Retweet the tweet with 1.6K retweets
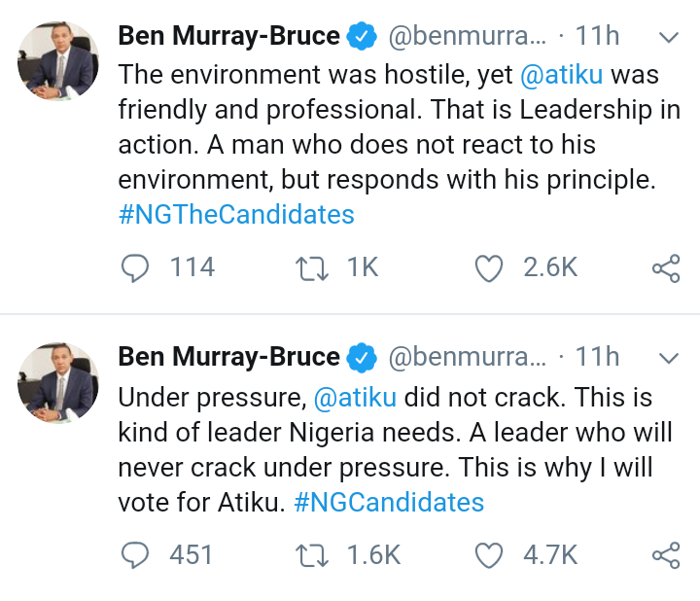700x601 pixels. 312,555
